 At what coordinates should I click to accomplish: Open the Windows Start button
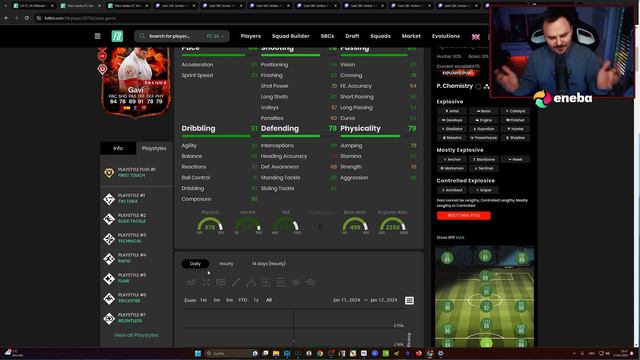pos(198,353)
